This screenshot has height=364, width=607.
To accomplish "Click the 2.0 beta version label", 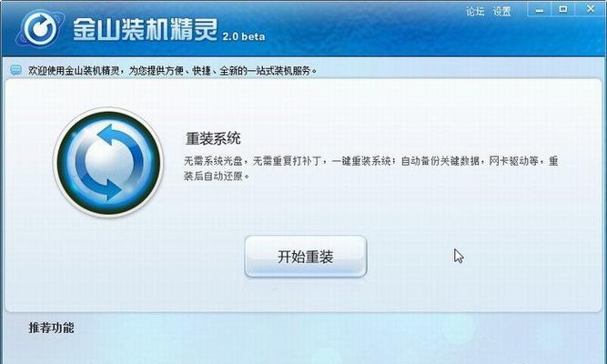I will 244,36.
